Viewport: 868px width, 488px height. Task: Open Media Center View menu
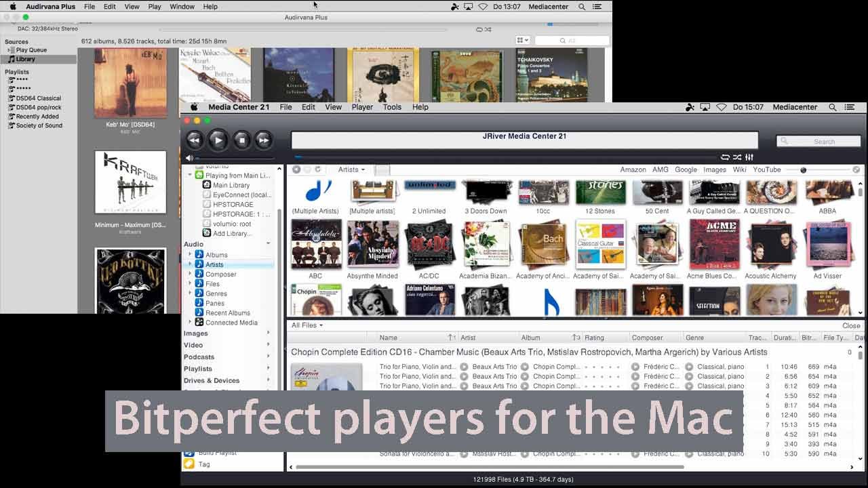[333, 107]
